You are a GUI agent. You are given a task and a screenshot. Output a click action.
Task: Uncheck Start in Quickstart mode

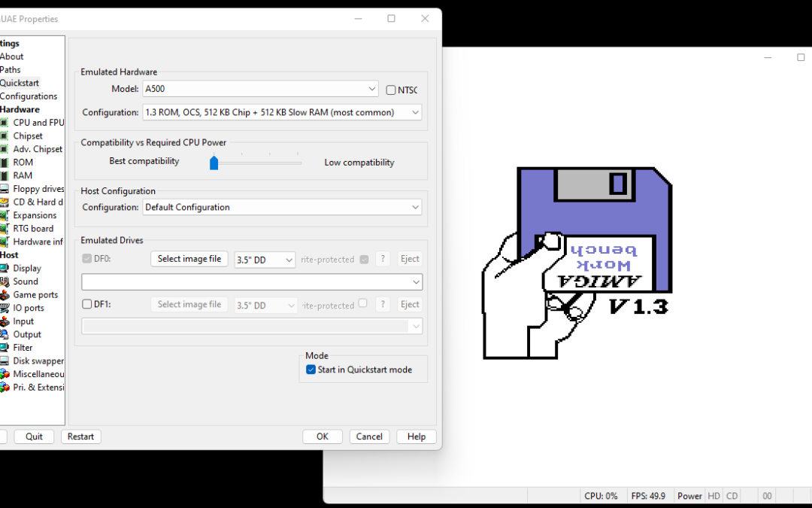pyautogui.click(x=311, y=370)
